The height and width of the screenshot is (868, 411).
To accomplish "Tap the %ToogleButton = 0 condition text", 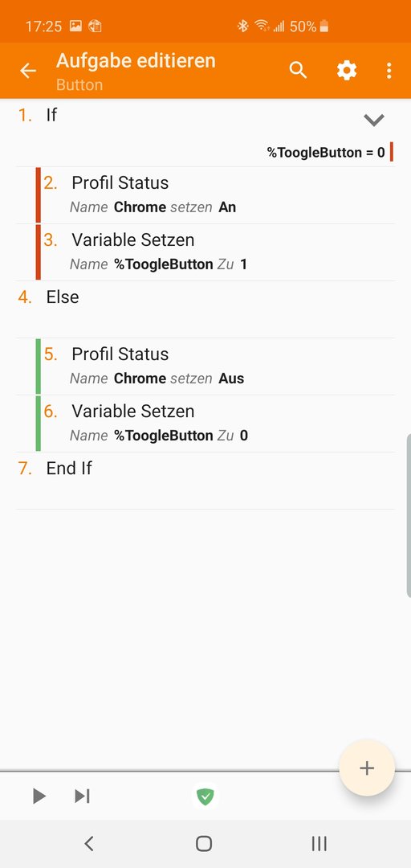I will click(326, 152).
